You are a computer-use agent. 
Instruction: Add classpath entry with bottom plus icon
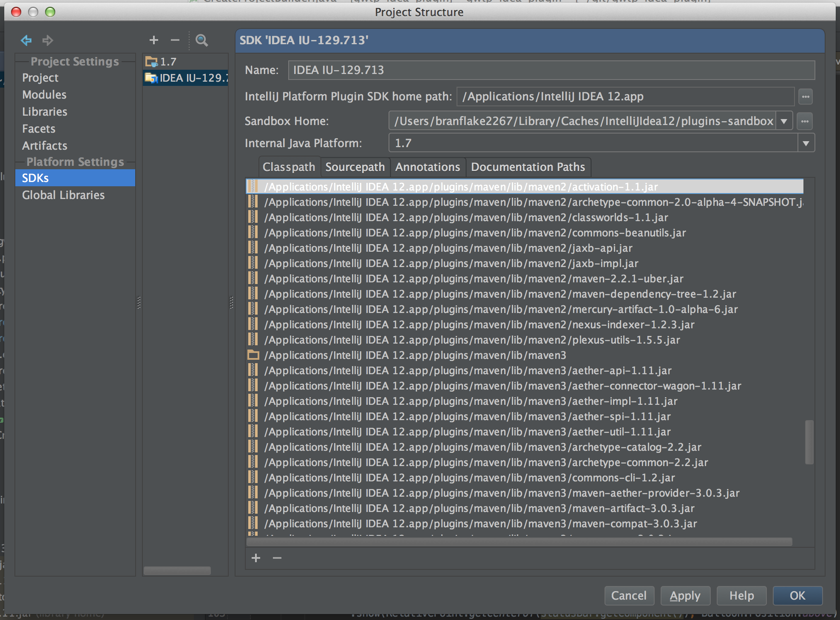coord(256,558)
